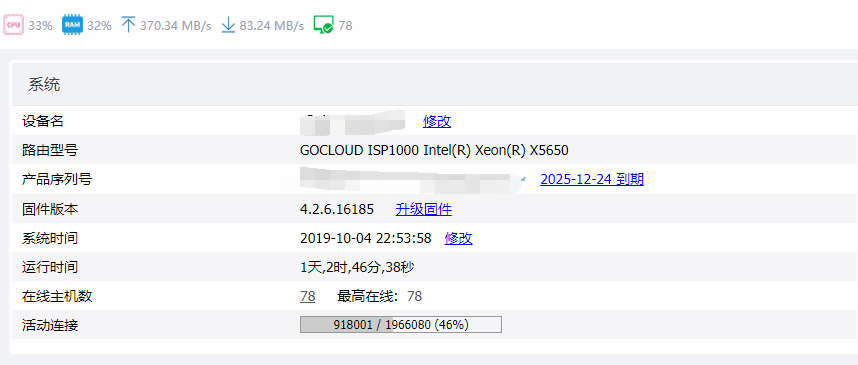Click the 路由型号 label

50,150
